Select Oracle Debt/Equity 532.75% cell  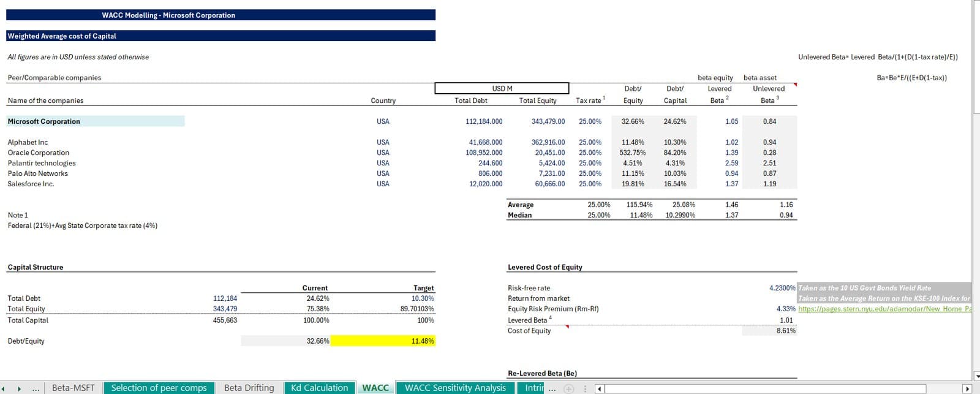[x=633, y=153]
